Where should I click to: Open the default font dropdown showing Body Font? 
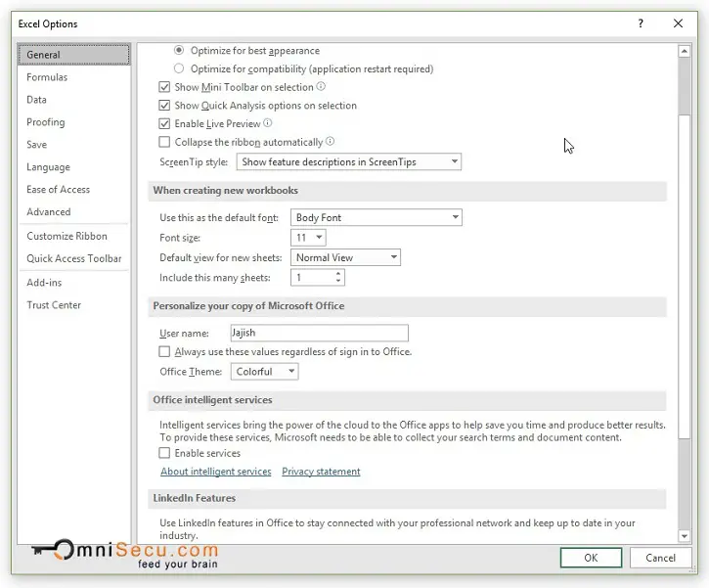click(377, 217)
